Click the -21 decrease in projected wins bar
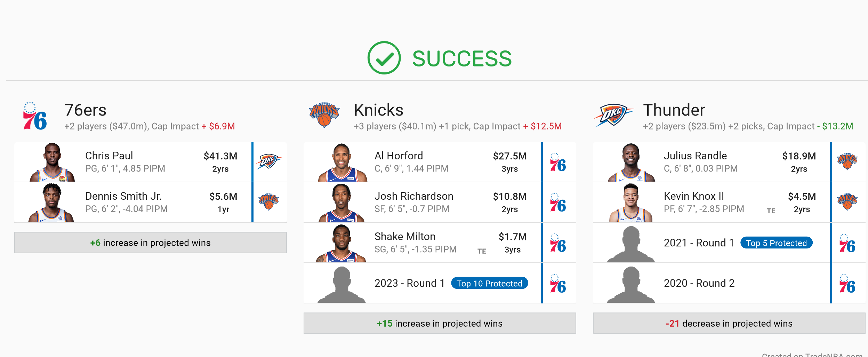The width and height of the screenshot is (868, 357). (729, 323)
